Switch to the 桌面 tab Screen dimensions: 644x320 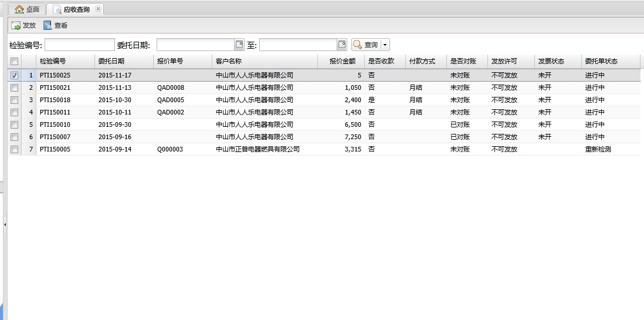point(32,9)
